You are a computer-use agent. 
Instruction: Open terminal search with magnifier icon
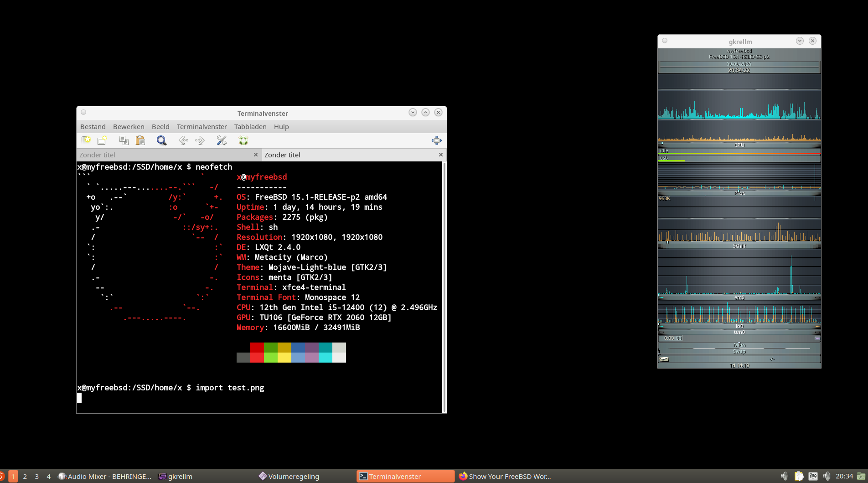pos(161,140)
